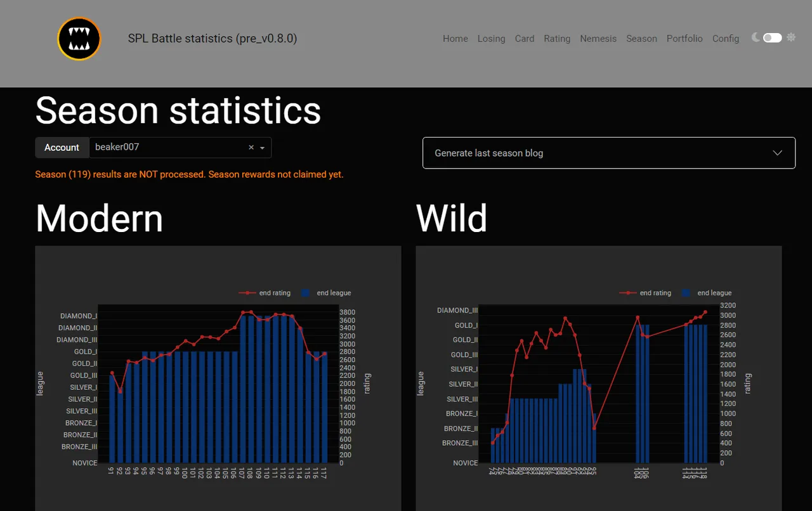
Task: Expand the Generate last season blog panel
Action: tap(609, 153)
